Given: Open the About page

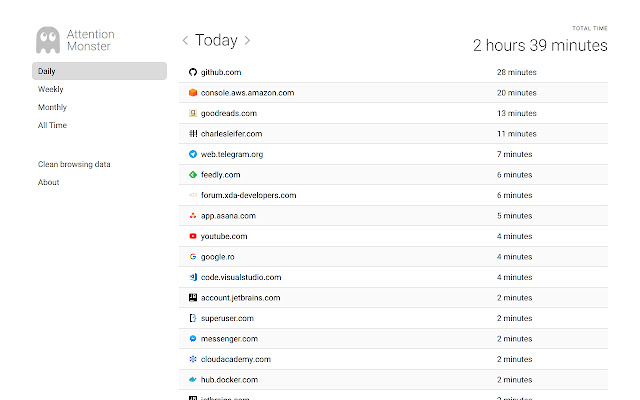Looking at the screenshot, I should point(49,182).
